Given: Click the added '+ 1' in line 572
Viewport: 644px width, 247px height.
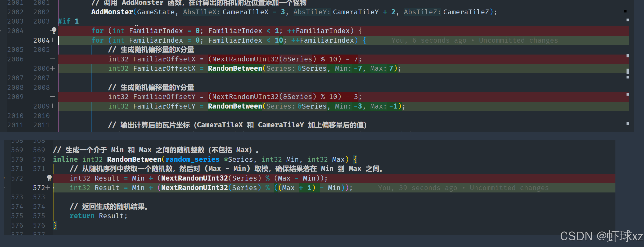Looking at the screenshot, I should coord(305,188).
